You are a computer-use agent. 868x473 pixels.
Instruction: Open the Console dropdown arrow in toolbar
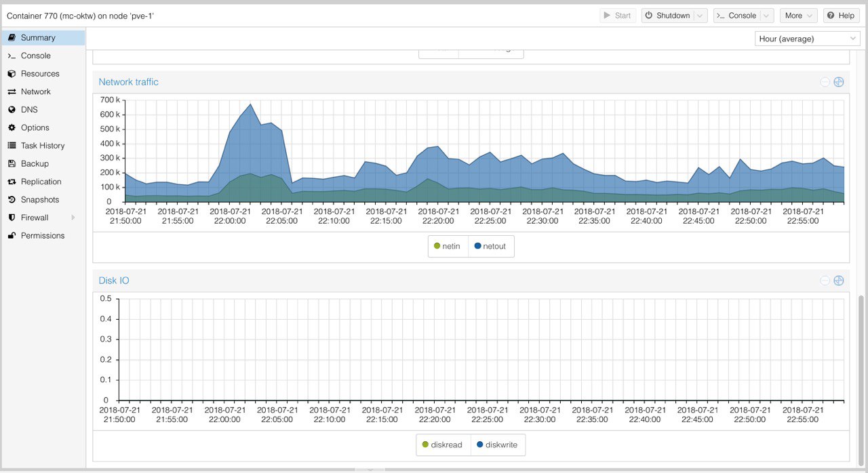(766, 16)
